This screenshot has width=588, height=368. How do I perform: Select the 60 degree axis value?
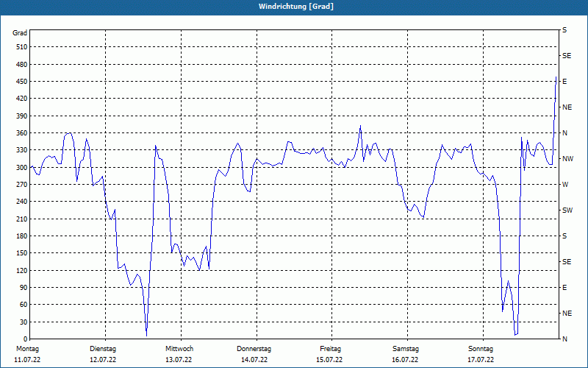(24, 305)
